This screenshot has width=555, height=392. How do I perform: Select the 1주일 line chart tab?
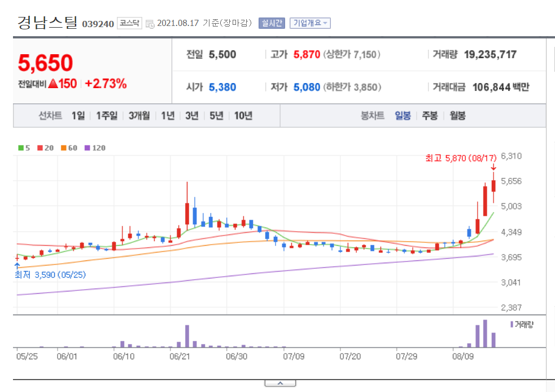click(x=107, y=115)
